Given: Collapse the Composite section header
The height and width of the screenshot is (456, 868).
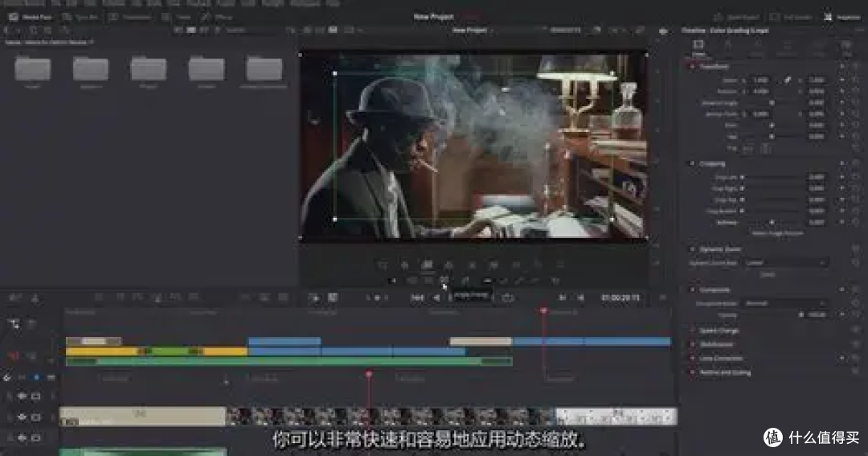Looking at the screenshot, I should (714, 290).
